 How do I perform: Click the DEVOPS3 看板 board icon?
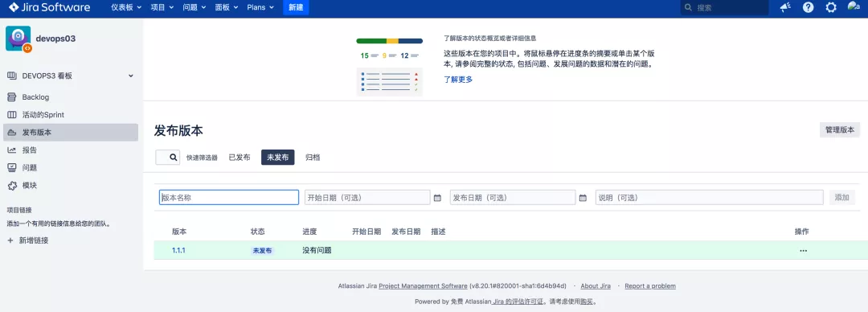click(x=11, y=76)
